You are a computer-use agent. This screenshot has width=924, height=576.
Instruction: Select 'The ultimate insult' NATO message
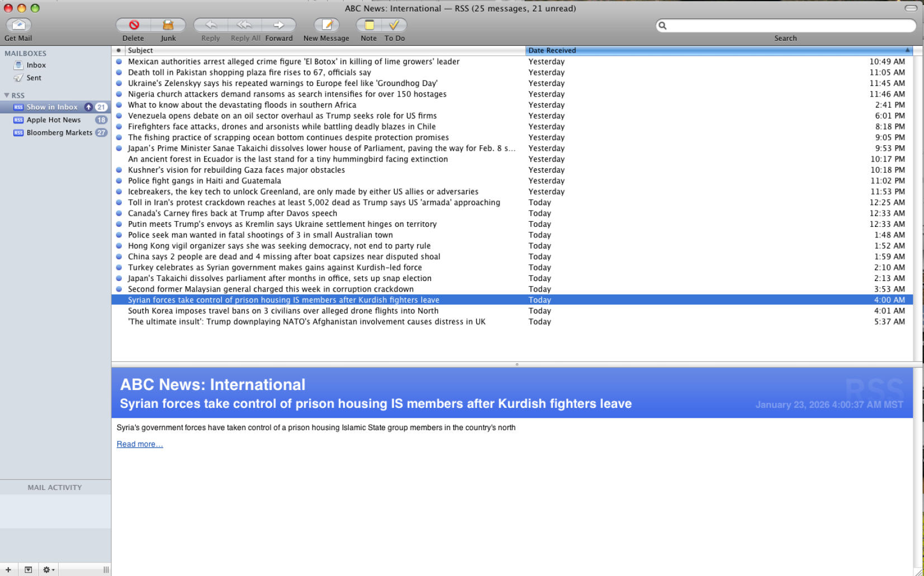point(512,322)
